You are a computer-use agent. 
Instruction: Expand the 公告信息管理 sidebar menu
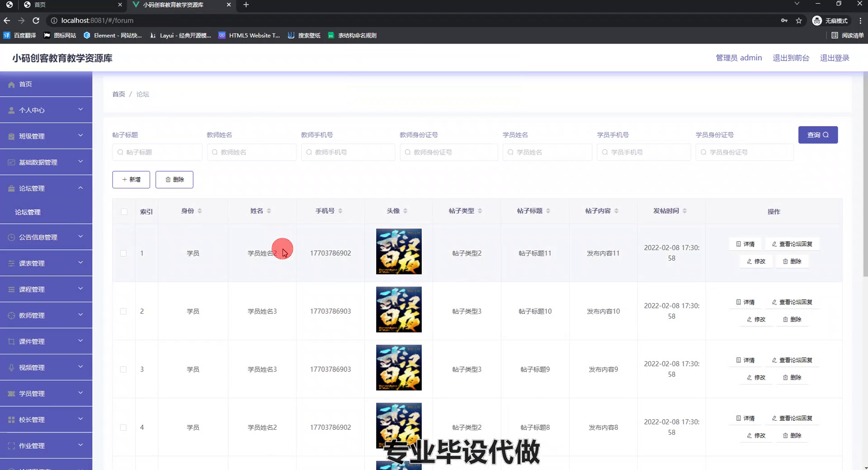[x=46, y=237]
